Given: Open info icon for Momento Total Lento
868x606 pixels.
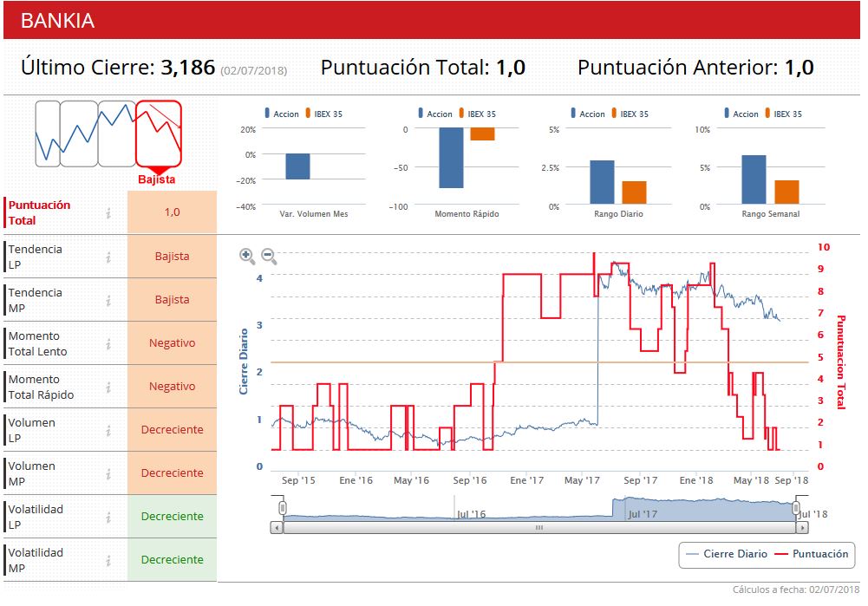Looking at the screenshot, I should pyautogui.click(x=108, y=343).
